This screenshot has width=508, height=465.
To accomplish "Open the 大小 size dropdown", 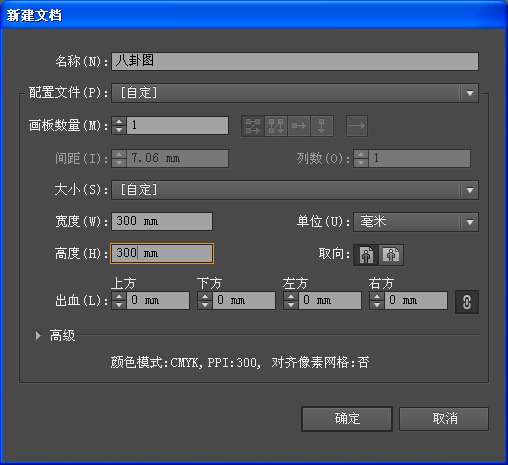I will (295, 190).
